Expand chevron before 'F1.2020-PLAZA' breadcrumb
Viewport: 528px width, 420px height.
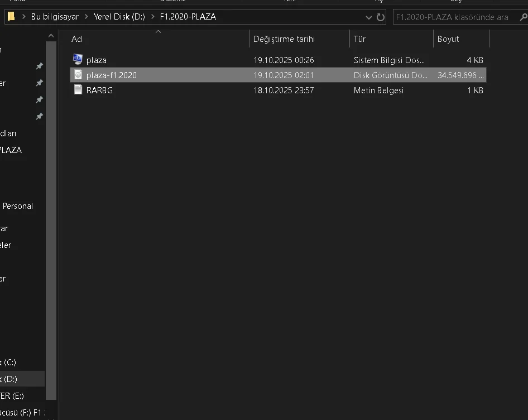(x=152, y=17)
